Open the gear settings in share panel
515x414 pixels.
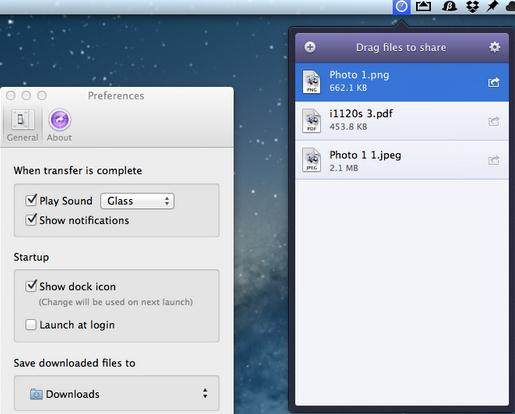(x=494, y=47)
